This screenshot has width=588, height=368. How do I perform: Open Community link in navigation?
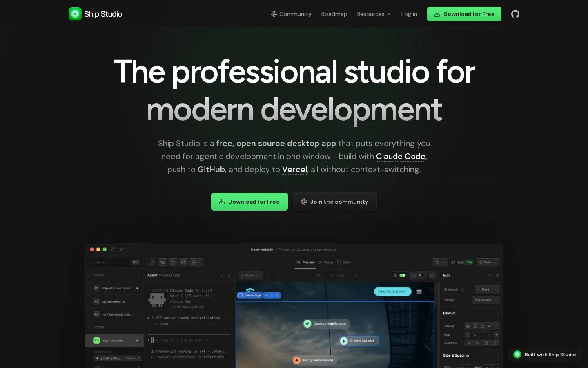[291, 14]
